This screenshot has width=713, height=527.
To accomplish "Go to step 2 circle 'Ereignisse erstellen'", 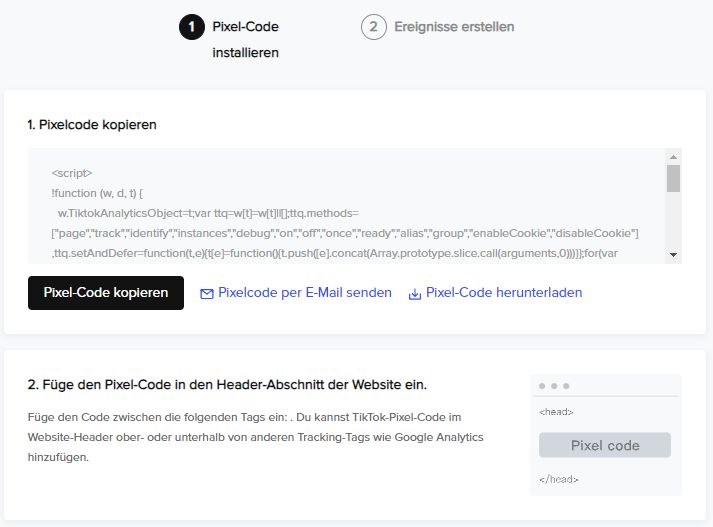I will (x=374, y=27).
